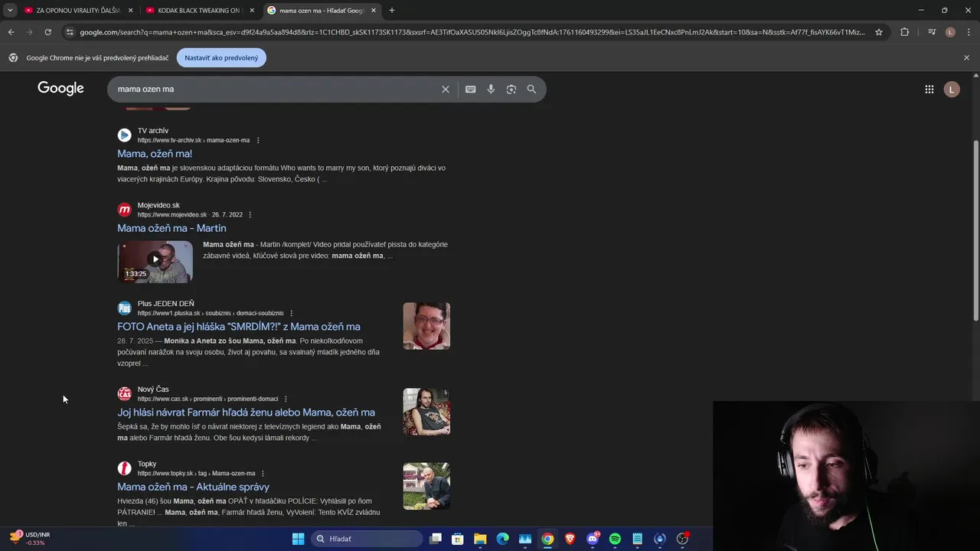The image size is (980, 551).
Task: Open the tab search dropdown arrow
Action: coord(10,11)
